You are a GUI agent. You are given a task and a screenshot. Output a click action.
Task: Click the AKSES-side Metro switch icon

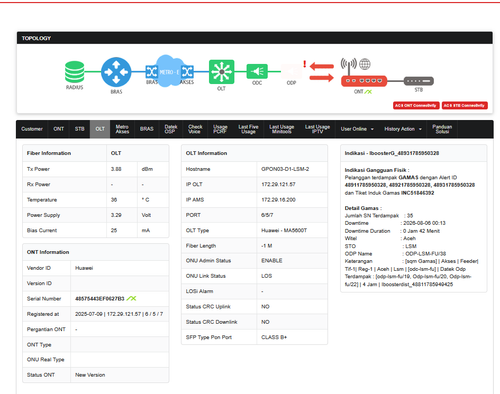click(x=187, y=71)
